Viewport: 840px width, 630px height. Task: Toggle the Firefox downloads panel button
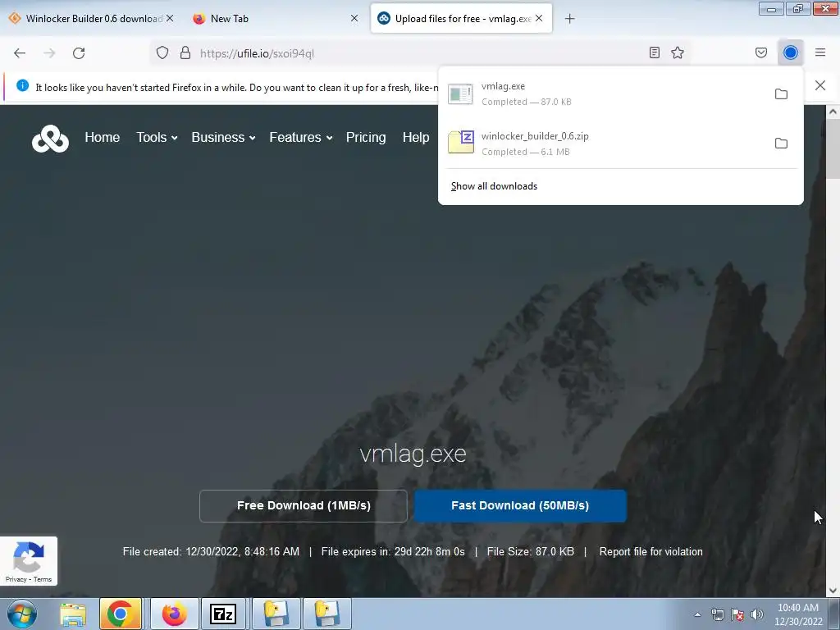pyautogui.click(x=791, y=52)
